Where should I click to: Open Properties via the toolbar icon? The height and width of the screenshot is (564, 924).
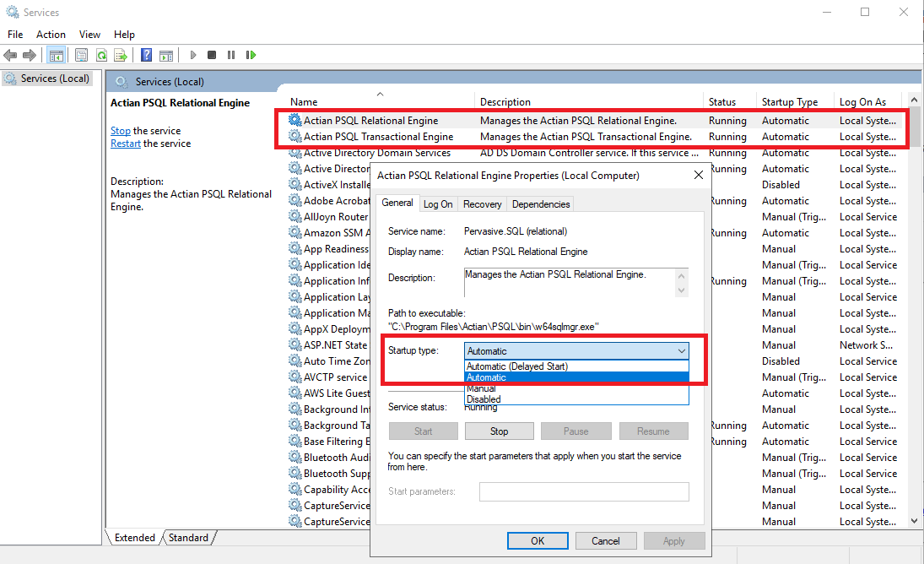[x=81, y=56]
